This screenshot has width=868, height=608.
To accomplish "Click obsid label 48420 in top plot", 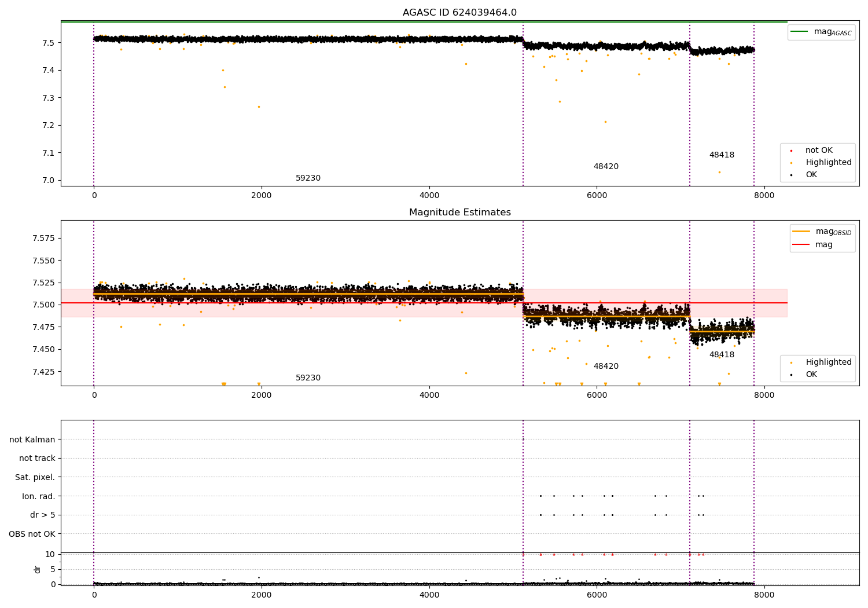I will pos(606,167).
